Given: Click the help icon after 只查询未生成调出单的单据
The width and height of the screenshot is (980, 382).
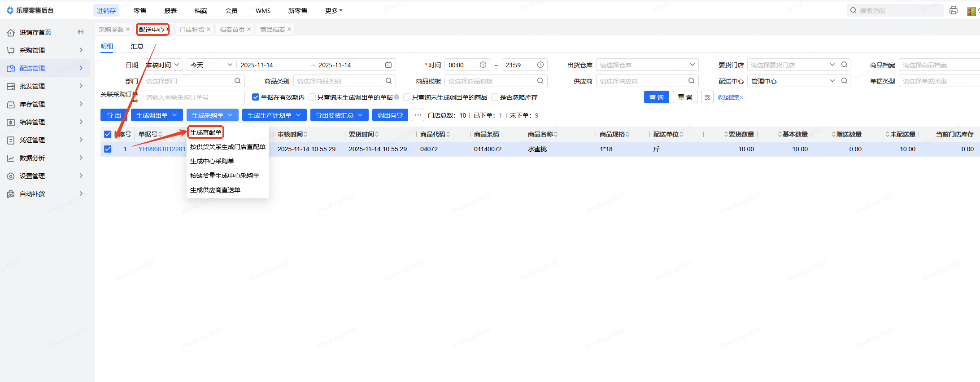Looking at the screenshot, I should (x=396, y=97).
